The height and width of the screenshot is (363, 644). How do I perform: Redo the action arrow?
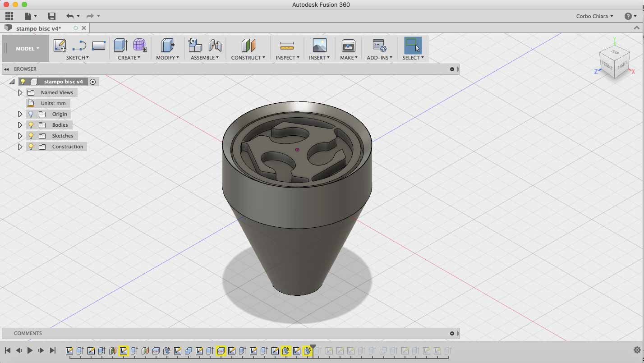90,16
